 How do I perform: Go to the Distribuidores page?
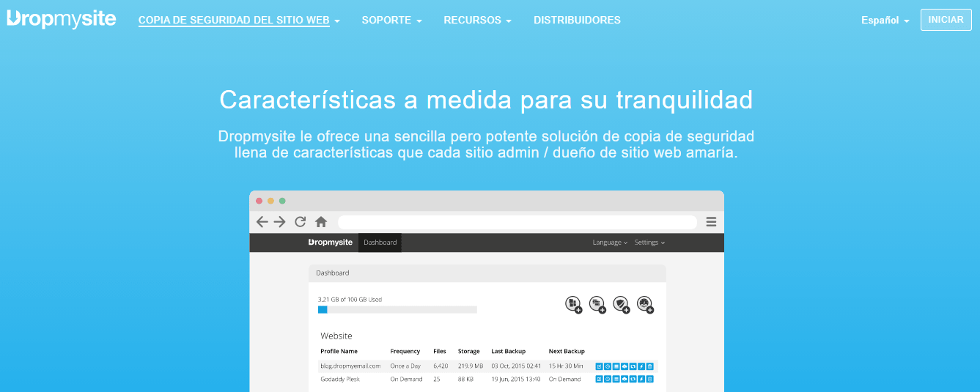(577, 21)
